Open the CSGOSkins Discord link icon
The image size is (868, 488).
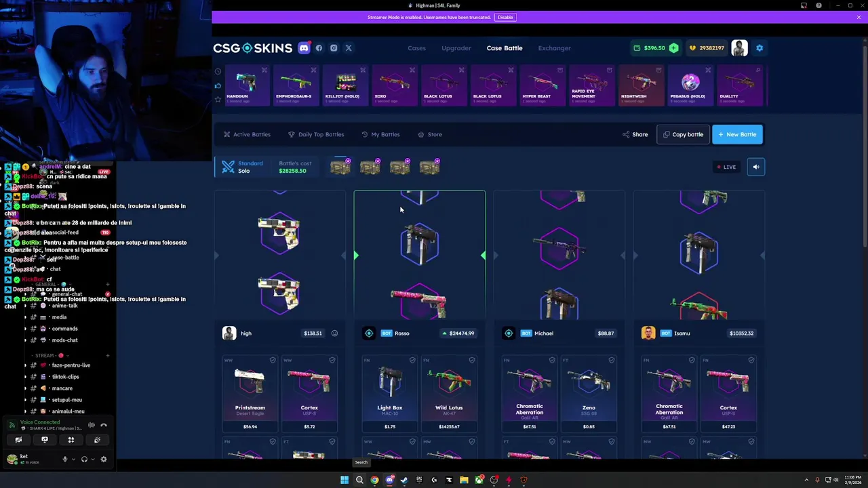(304, 48)
